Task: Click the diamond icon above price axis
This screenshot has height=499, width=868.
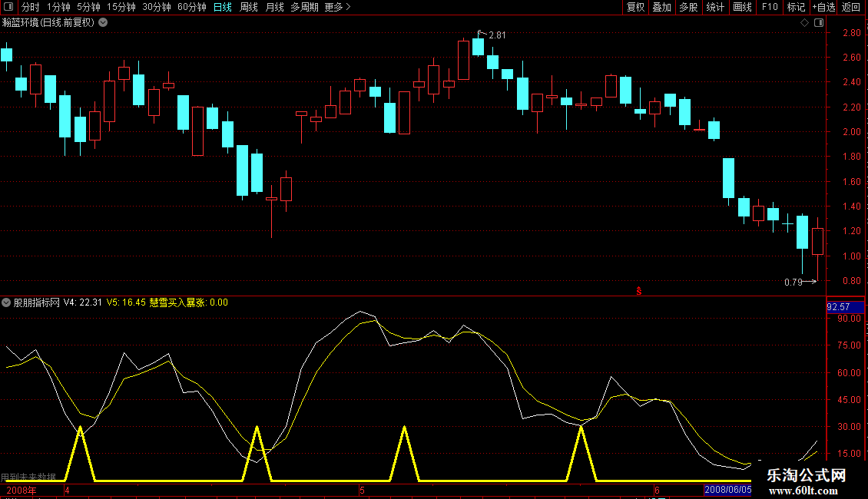Action: tap(805, 23)
